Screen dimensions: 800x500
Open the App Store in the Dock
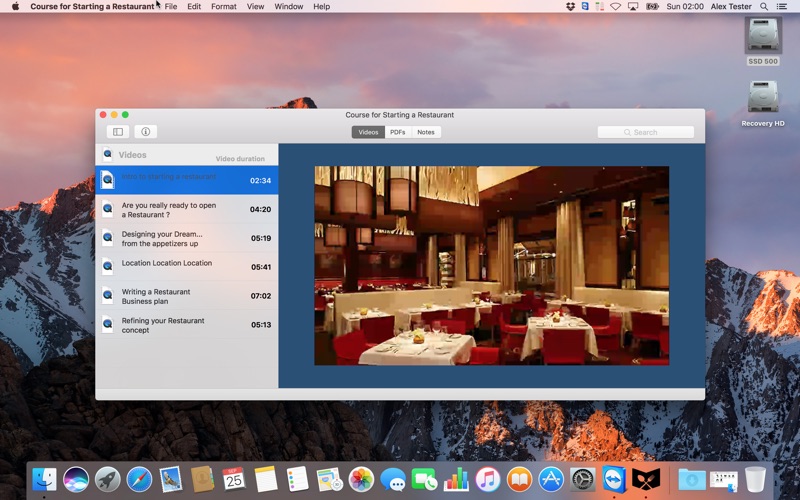[551, 480]
